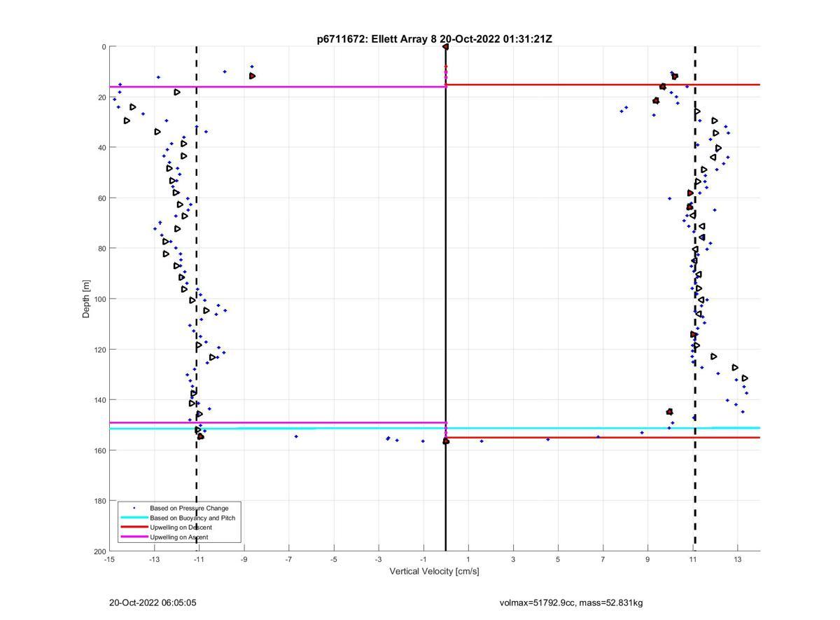The image size is (840, 620).
Task: Click red marker at zero velocity near 156 m
Action: [446, 441]
